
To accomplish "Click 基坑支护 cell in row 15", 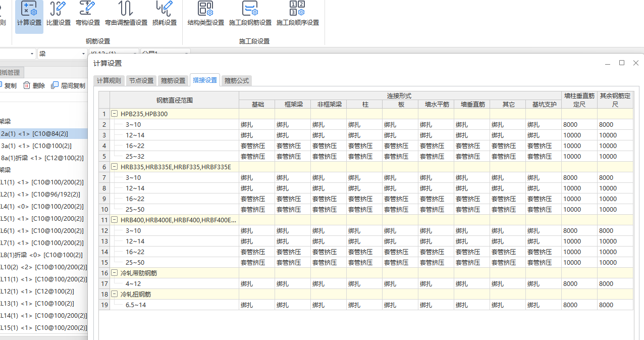I will (x=544, y=263).
